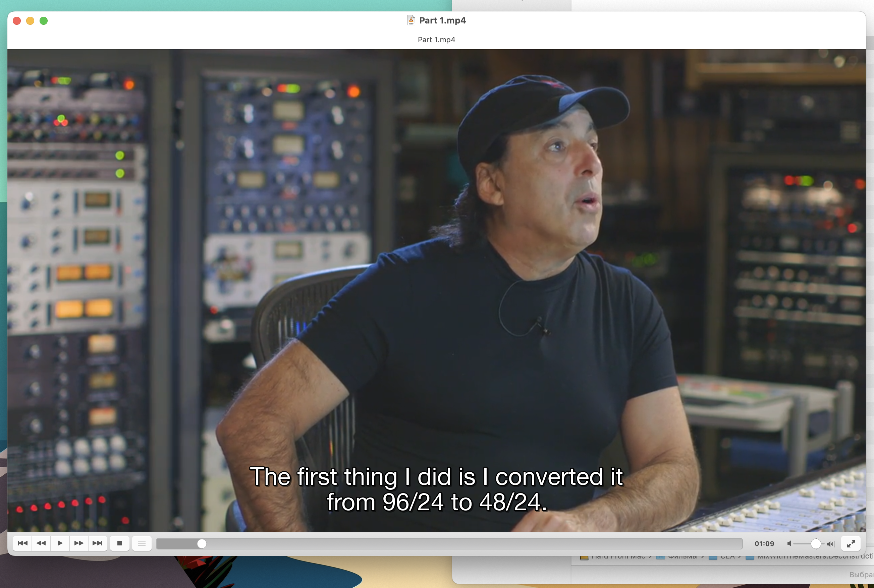Image resolution: width=874 pixels, height=588 pixels.
Task: Click the Part 1.mp4 window title text
Action: (x=442, y=20)
